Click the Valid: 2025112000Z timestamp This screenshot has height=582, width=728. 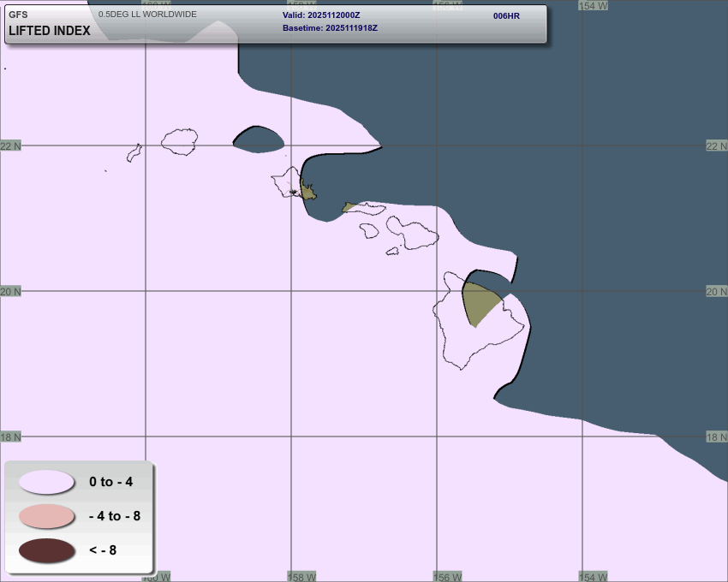point(321,15)
